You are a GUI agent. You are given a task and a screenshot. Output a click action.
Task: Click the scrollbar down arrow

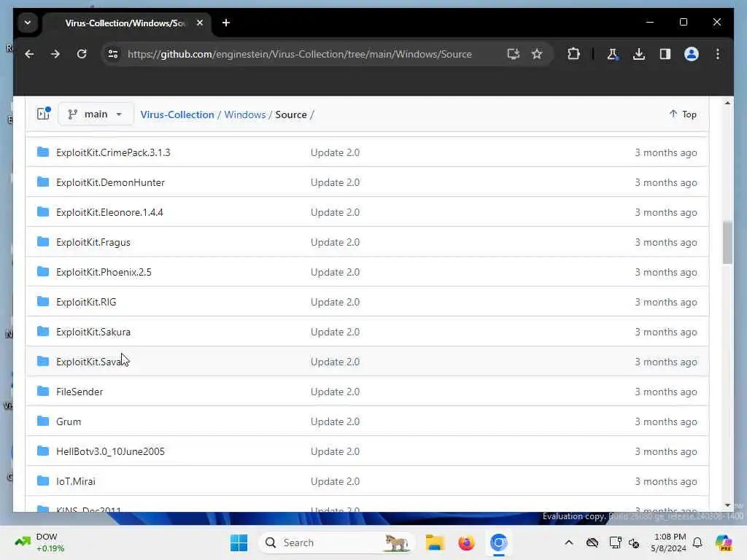727,505
